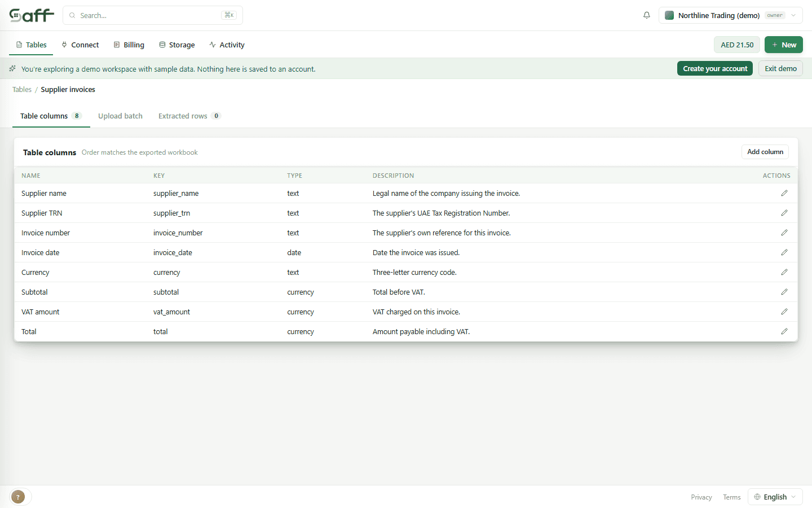Switch to the Upload batch tab
Image resolution: width=812 pixels, height=508 pixels.
[120, 116]
